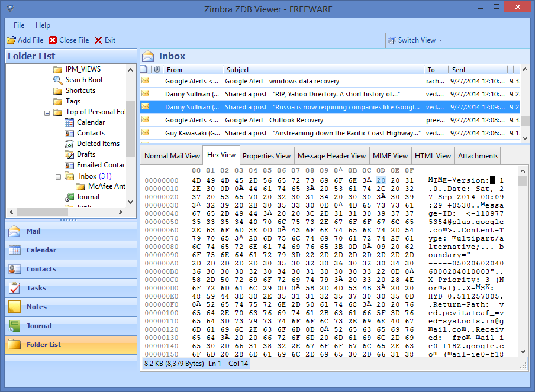Sort messages by the Subject column
This screenshot has width=535, height=392.
point(323,70)
